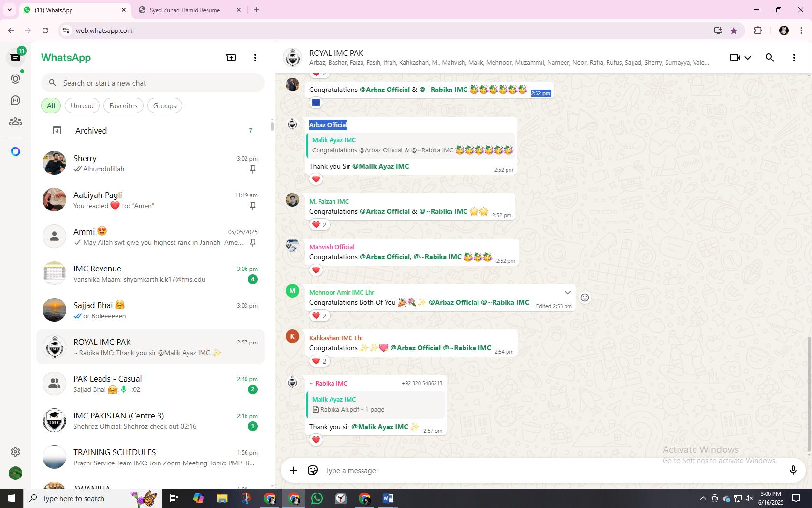812x508 pixels.
Task: Open the IMC PAKISTAN (Centre 3) chat
Action: (x=151, y=420)
